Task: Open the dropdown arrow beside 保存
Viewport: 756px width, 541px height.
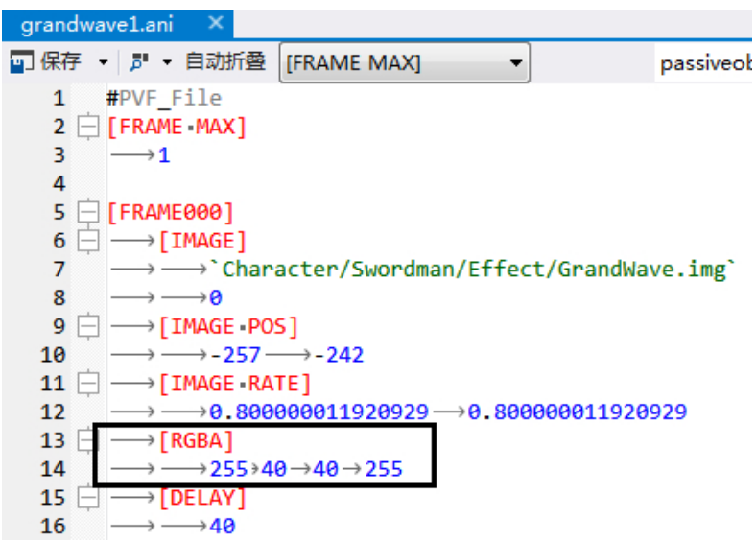Action: (104, 63)
